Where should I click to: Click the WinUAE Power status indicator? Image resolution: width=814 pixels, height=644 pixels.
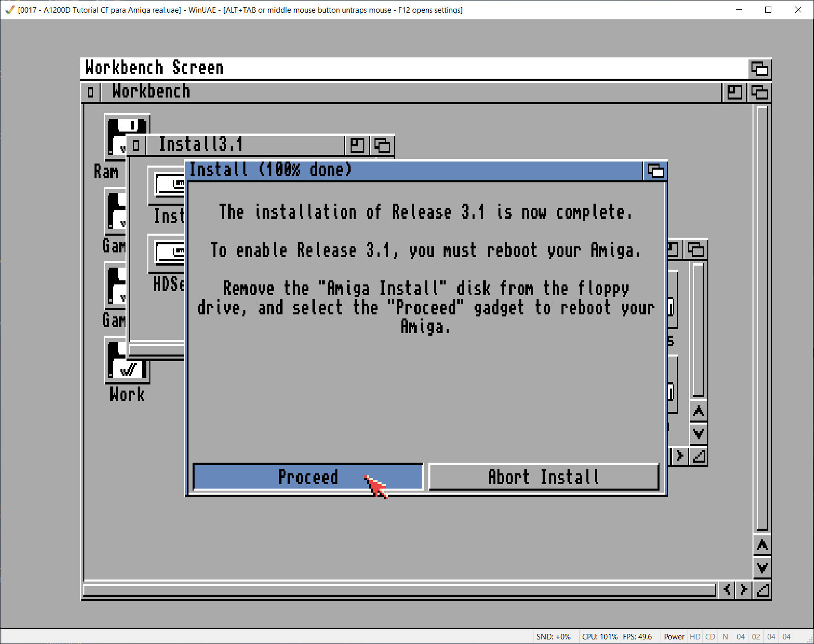674,637
